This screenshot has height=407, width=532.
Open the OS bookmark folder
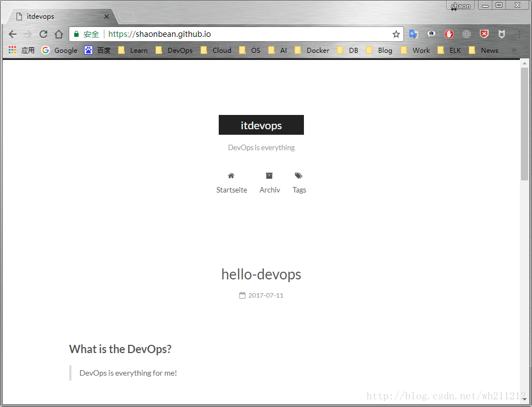pos(250,50)
